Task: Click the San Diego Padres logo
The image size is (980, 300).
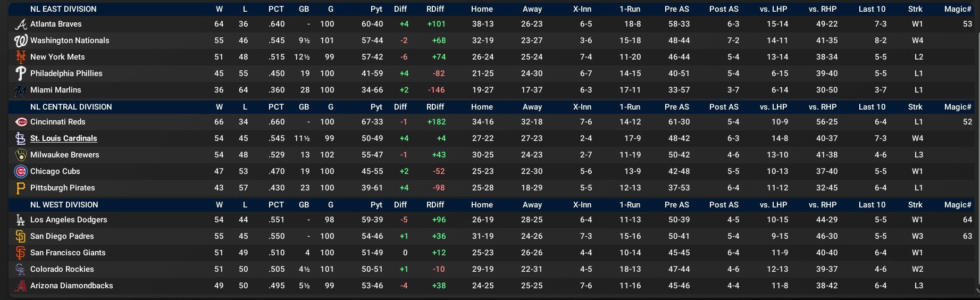Action: click(x=21, y=237)
